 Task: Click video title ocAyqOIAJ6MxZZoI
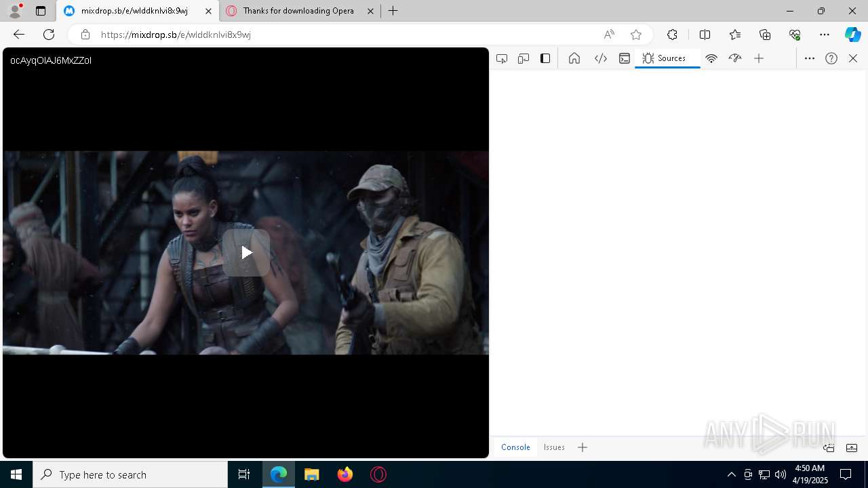51,60
